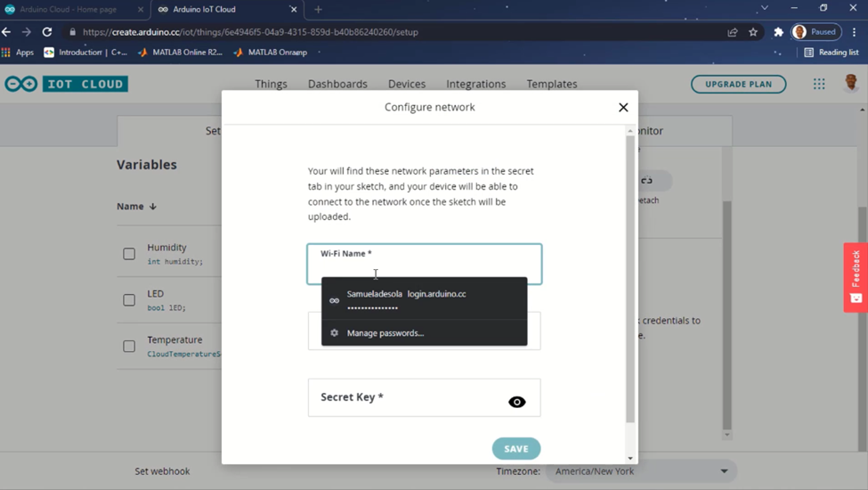
Task: Switch to Arduino Cloud Home page tab
Action: [69, 10]
